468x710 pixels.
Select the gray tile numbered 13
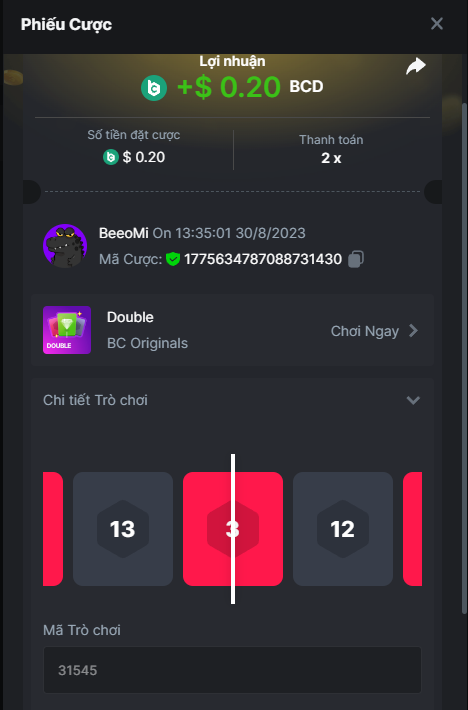pyautogui.click(x=123, y=529)
